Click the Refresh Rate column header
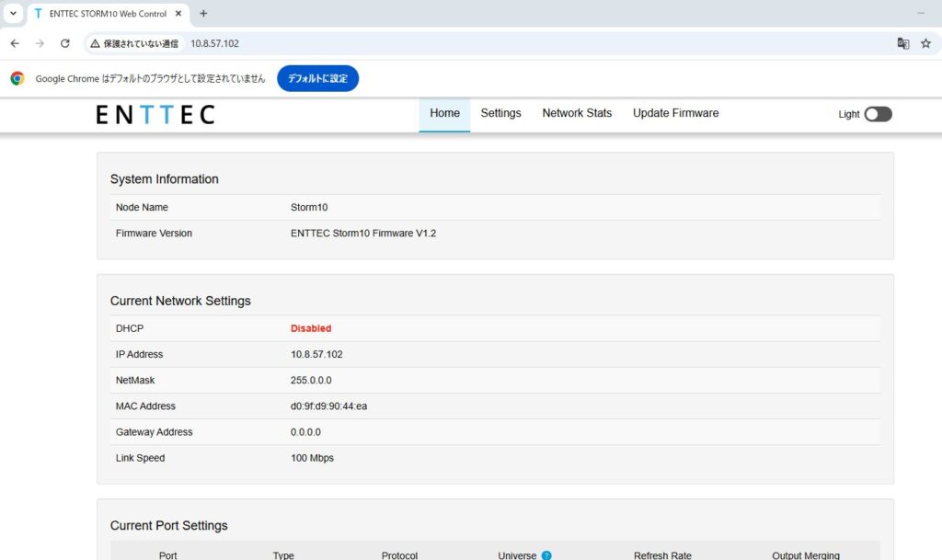 [x=662, y=555]
